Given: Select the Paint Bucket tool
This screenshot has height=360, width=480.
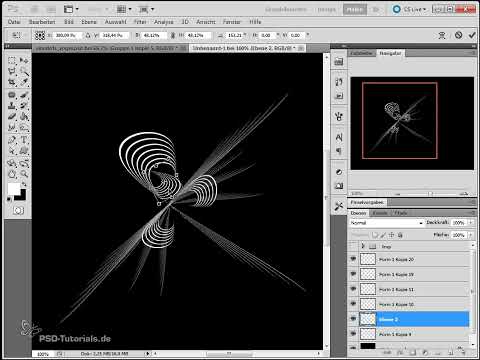Looking at the screenshot, I should click(24, 117).
